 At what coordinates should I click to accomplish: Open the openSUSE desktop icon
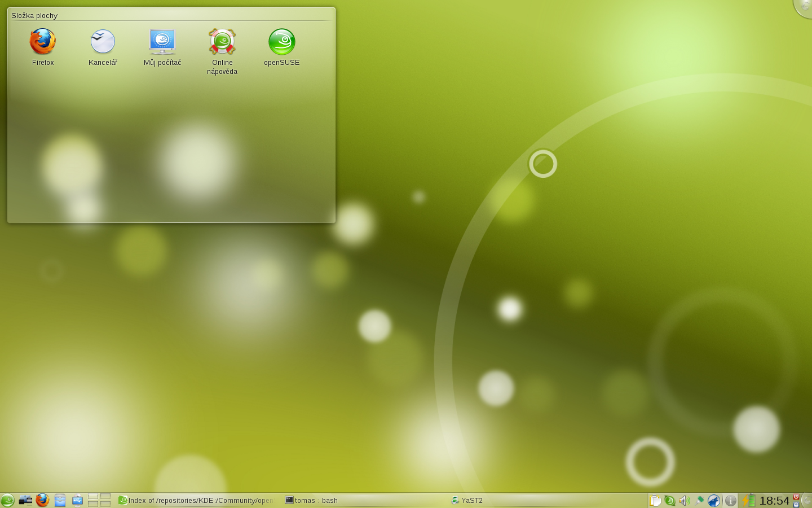tap(282, 47)
